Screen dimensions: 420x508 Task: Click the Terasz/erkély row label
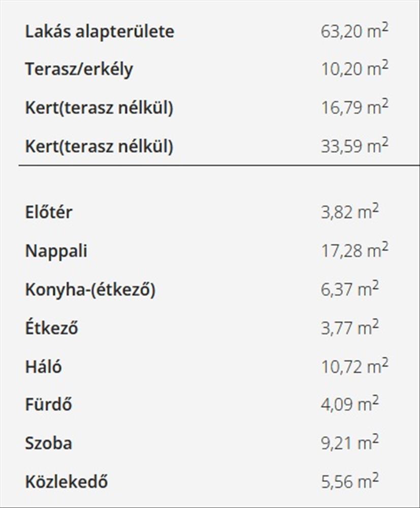(79, 70)
